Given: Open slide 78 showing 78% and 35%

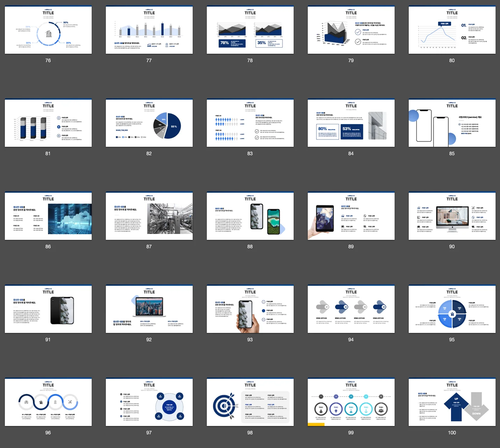Looking at the screenshot, I should (250, 30).
